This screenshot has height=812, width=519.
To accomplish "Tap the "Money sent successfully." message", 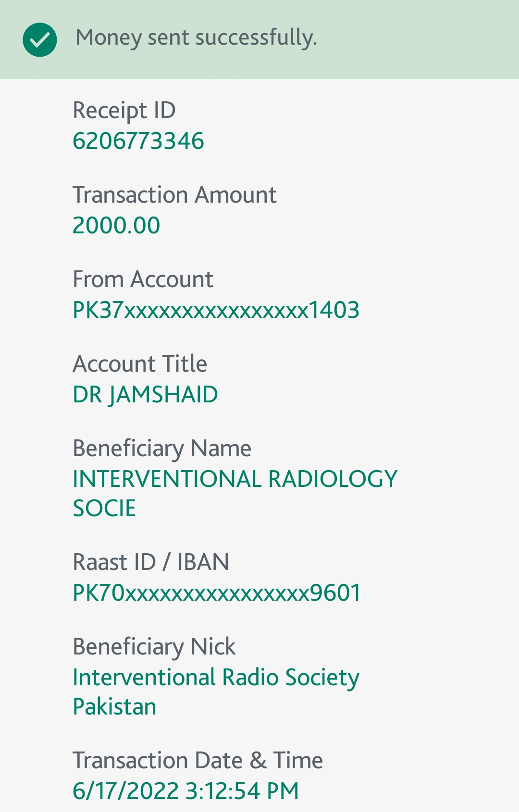I will (x=196, y=37).
